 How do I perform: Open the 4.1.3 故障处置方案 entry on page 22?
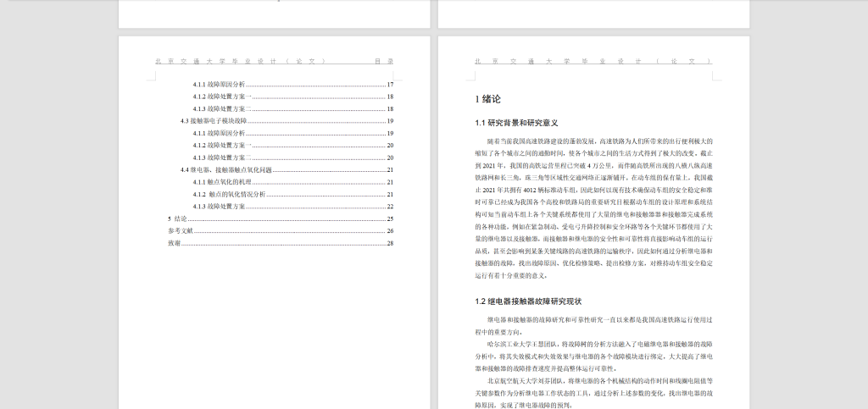(219, 207)
